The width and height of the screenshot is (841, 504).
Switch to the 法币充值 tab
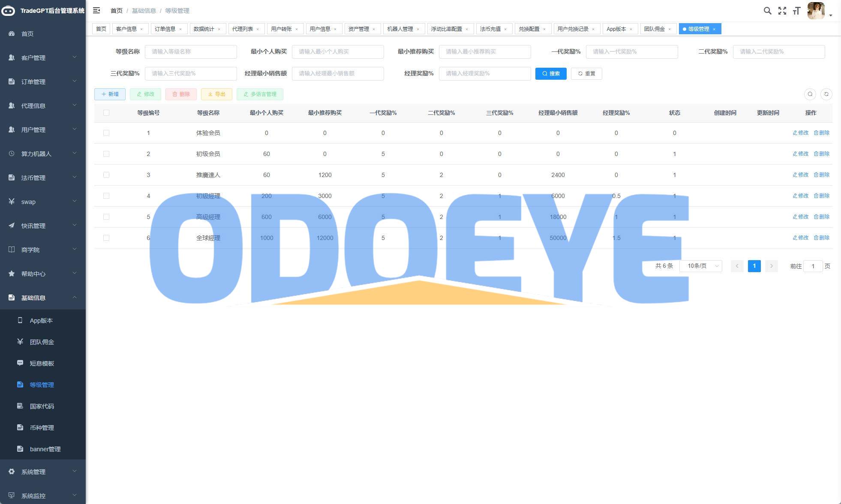click(490, 29)
